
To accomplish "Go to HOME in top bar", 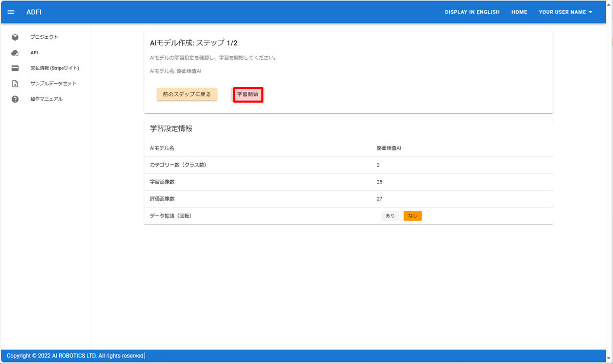I will coord(519,12).
